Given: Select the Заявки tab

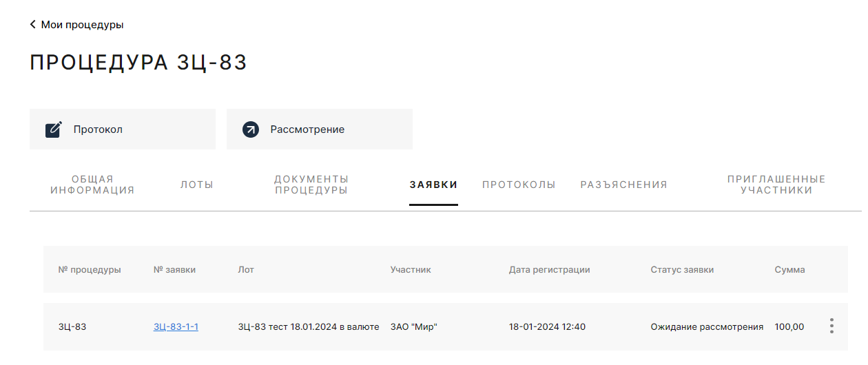Looking at the screenshot, I should (433, 185).
